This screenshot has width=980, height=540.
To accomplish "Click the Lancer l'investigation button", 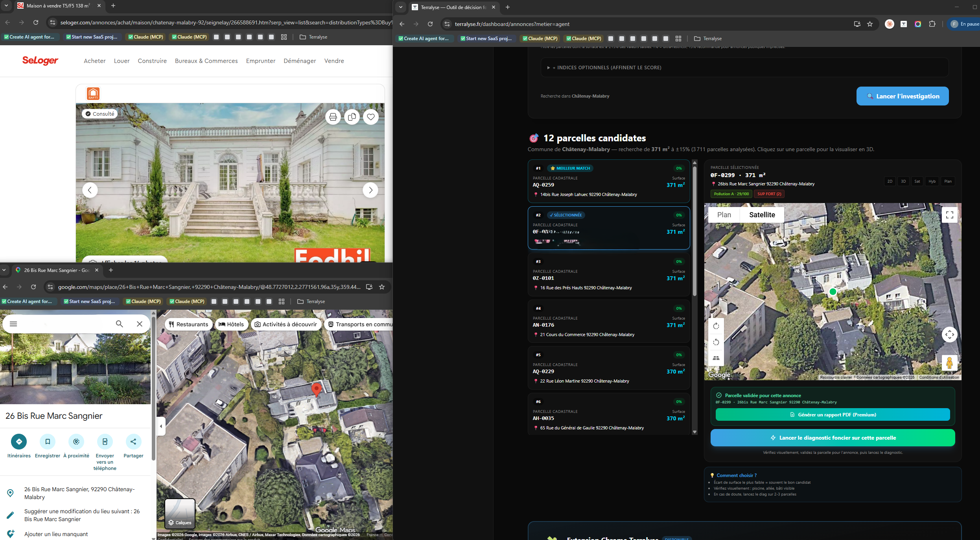I will 903,96.
